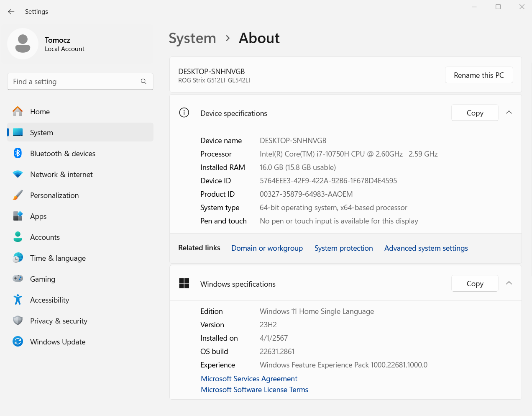532x416 pixels.
Task: Open the Personalization section
Action: pos(80,195)
